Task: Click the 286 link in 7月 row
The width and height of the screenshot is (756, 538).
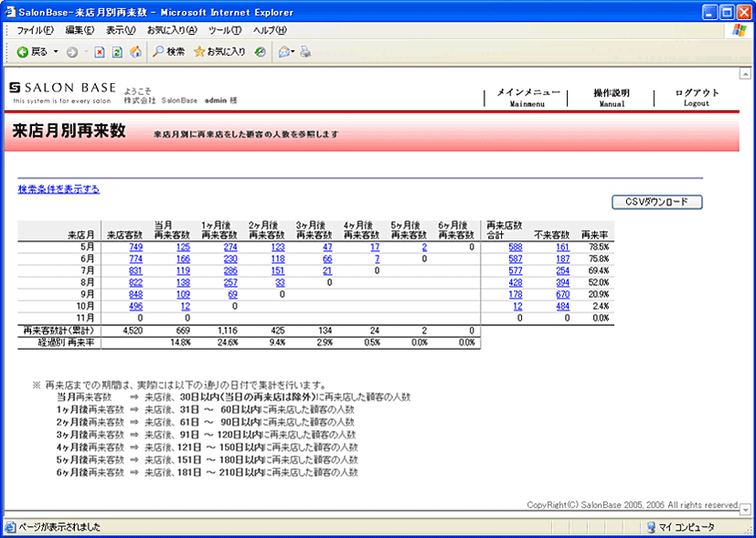Action: [x=230, y=270]
